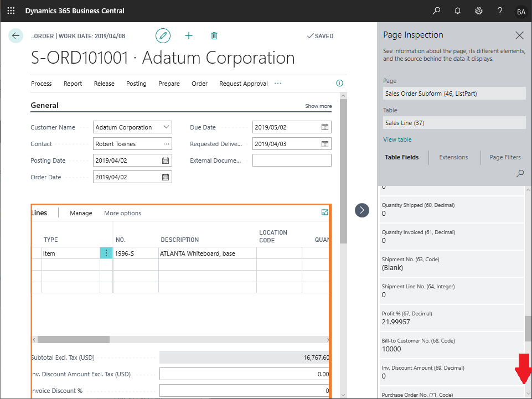The height and width of the screenshot is (399, 532).
Task: Click the plus icon to create new order
Action: pos(189,36)
